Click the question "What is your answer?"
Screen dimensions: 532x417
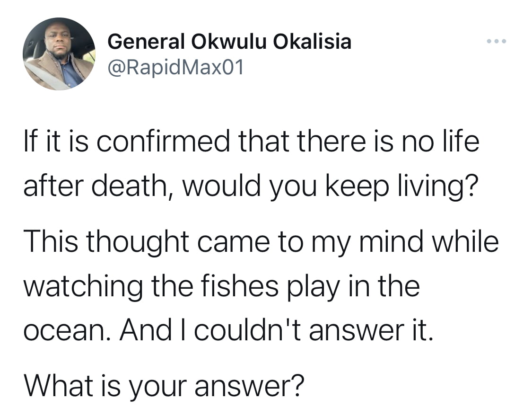pos(164,386)
